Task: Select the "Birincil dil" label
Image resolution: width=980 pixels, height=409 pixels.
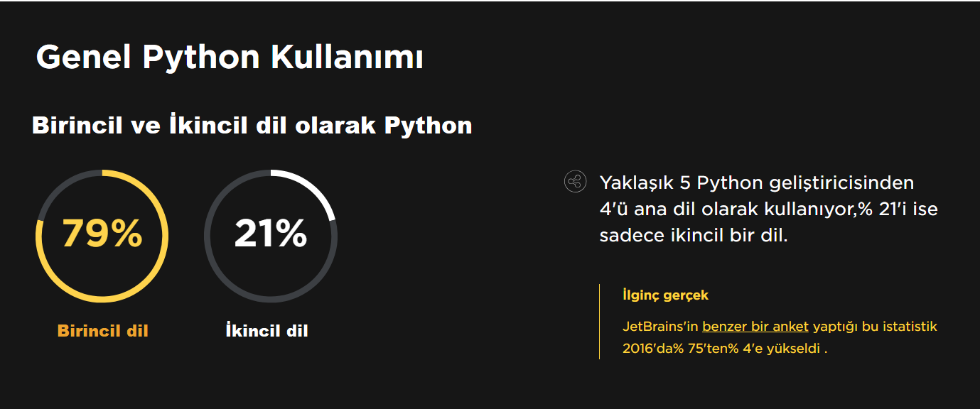Action: [x=103, y=331]
